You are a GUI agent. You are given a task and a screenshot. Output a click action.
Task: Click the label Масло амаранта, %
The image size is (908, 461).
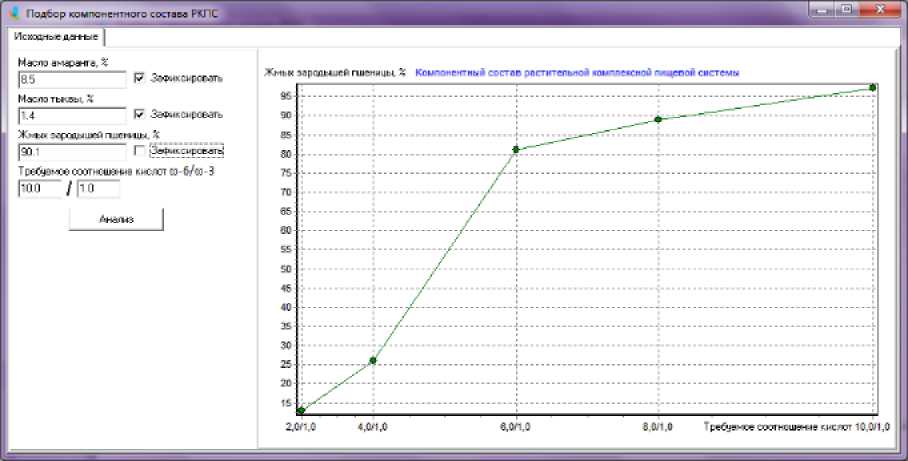click(63, 63)
